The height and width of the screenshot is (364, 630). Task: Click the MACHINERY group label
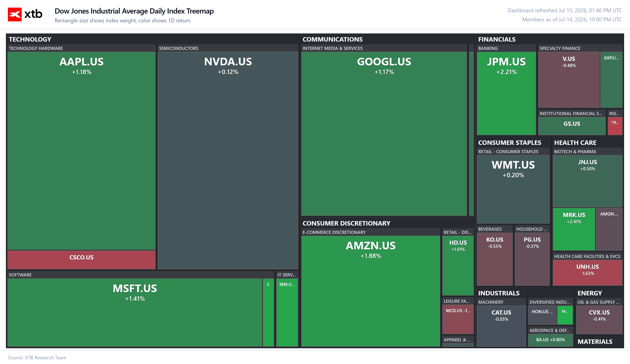pos(491,302)
